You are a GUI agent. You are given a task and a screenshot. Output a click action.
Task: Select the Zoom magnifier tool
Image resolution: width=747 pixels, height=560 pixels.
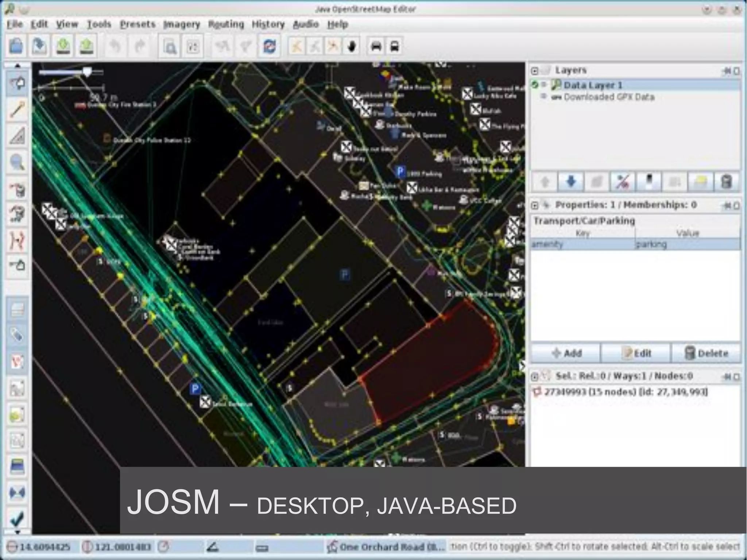17,162
